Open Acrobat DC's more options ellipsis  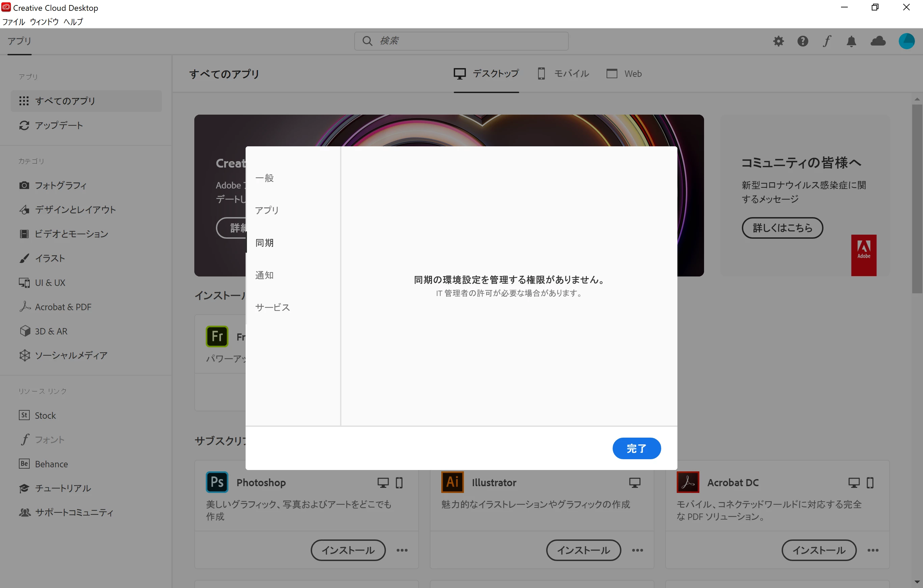click(873, 550)
